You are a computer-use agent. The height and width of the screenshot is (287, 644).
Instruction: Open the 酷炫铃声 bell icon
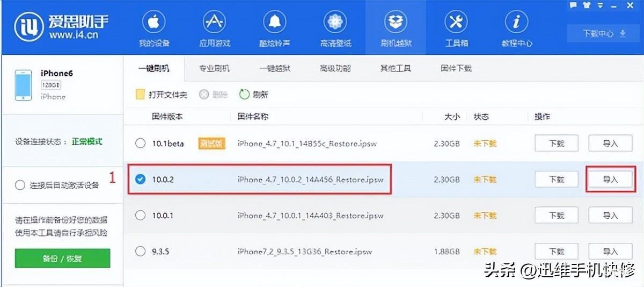[275, 23]
